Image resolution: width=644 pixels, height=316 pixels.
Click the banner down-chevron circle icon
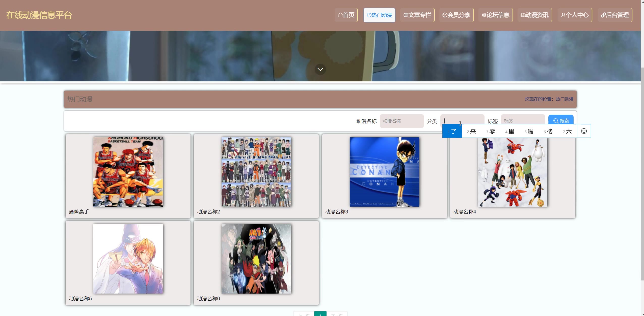(x=320, y=69)
